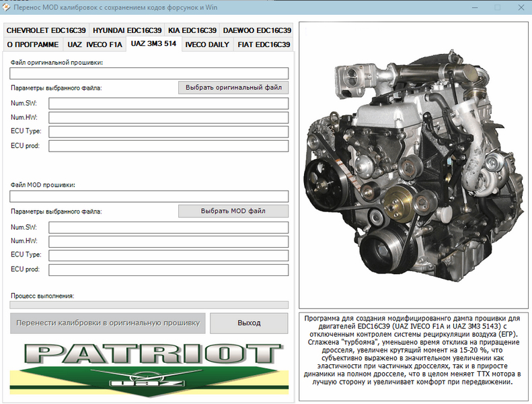Image resolution: width=532 pixels, height=404 pixels.
Task: Click the Выбрать MOD файл button
Action: 233,211
